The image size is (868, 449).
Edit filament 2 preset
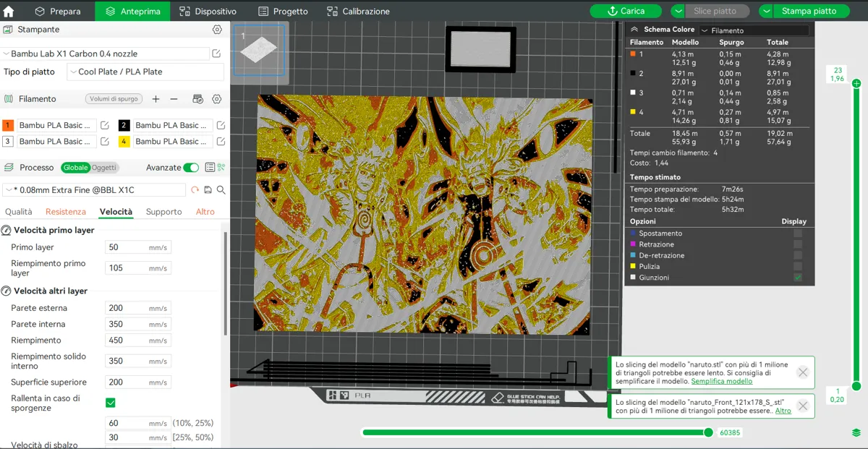coord(221,125)
